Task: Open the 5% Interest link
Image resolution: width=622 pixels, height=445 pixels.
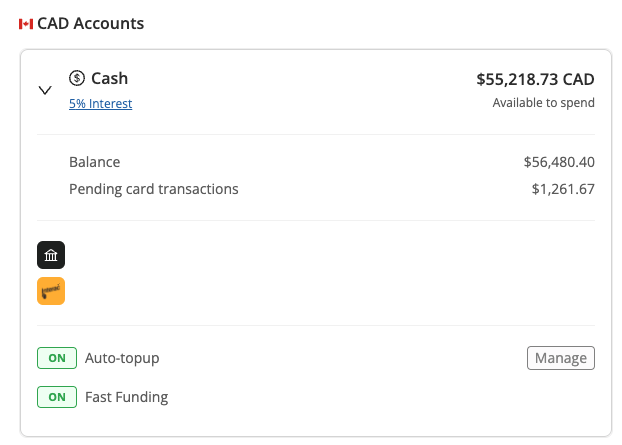Action: tap(101, 104)
